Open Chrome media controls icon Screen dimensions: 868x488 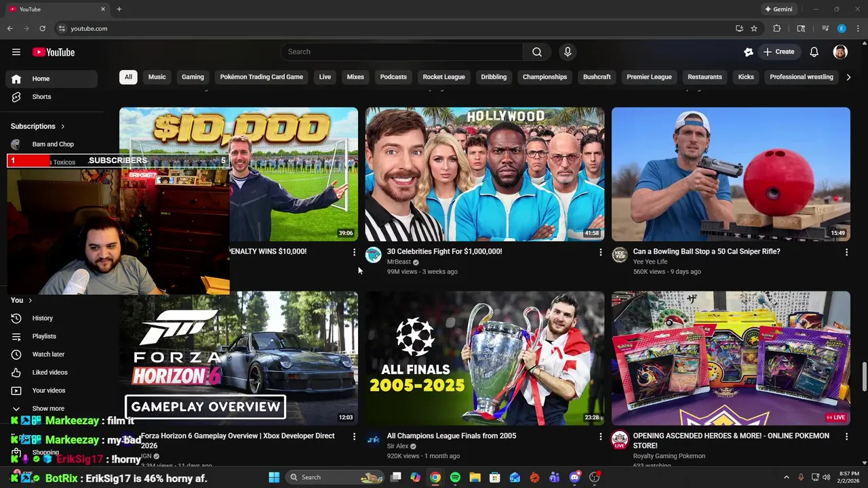tap(825, 28)
